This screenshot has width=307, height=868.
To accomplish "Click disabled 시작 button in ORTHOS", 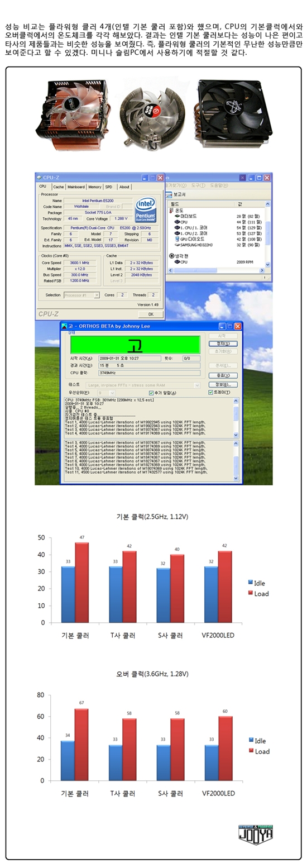I will coord(222,336).
